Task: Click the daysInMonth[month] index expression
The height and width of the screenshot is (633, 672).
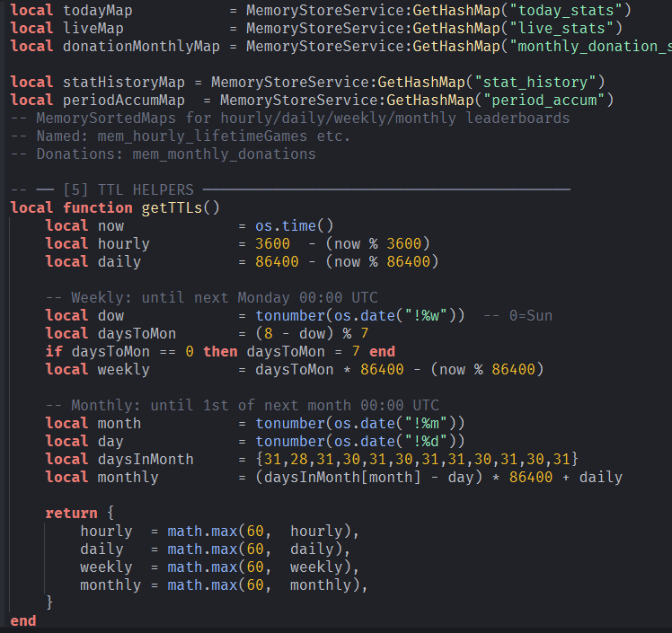Action: pos(342,477)
